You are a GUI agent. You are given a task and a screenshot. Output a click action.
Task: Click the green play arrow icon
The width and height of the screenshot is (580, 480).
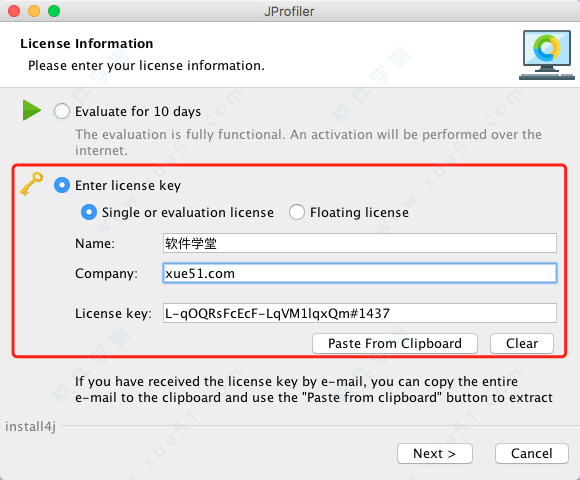pyautogui.click(x=32, y=110)
